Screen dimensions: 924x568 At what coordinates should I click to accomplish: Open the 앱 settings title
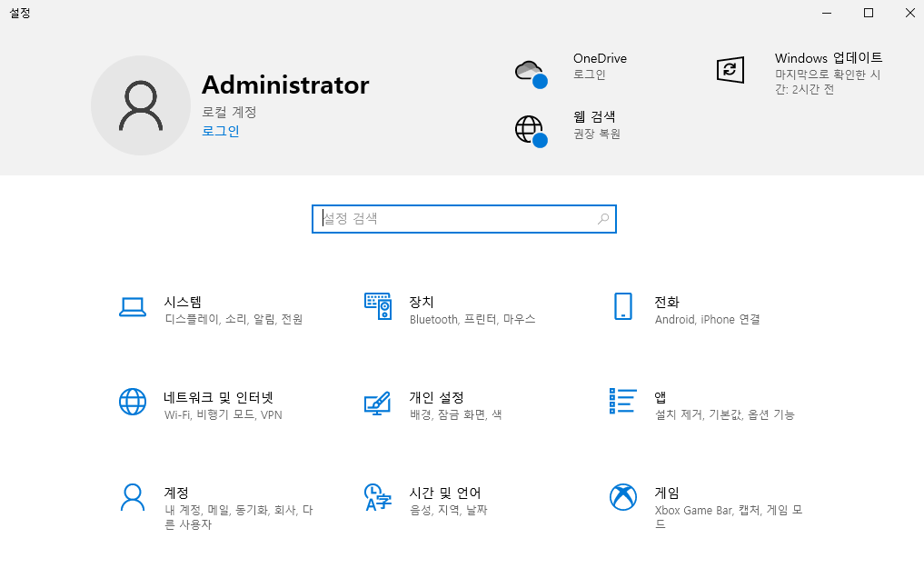[661, 398]
